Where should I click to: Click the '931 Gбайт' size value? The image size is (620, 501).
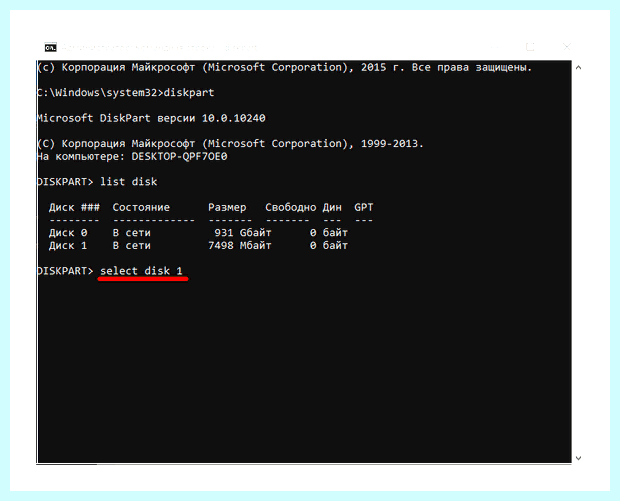243,233
